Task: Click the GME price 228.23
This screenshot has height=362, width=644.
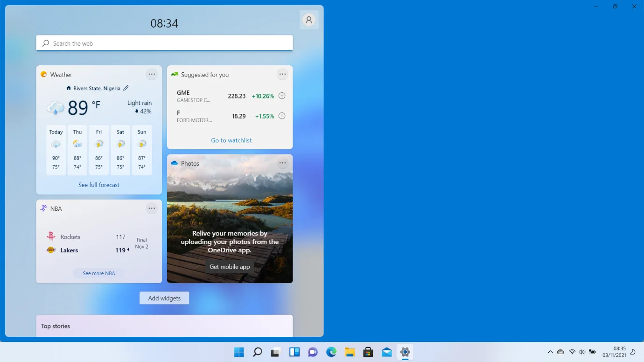Action: click(237, 96)
